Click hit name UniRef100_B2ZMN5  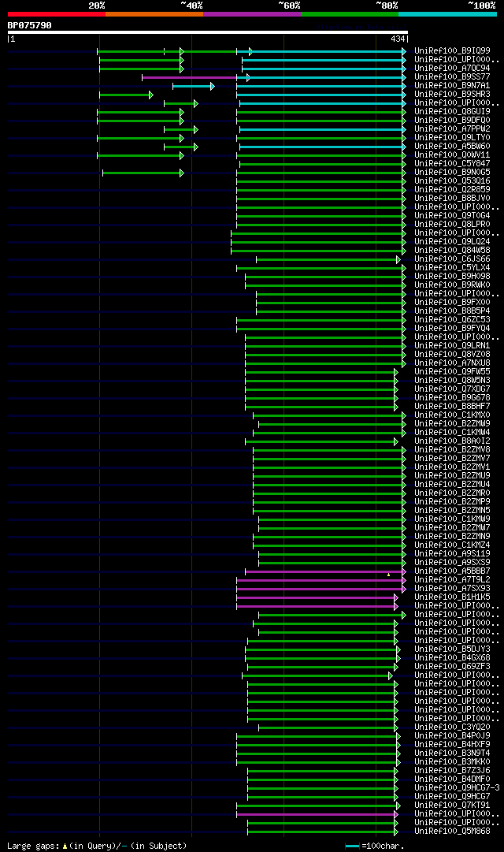452,511
